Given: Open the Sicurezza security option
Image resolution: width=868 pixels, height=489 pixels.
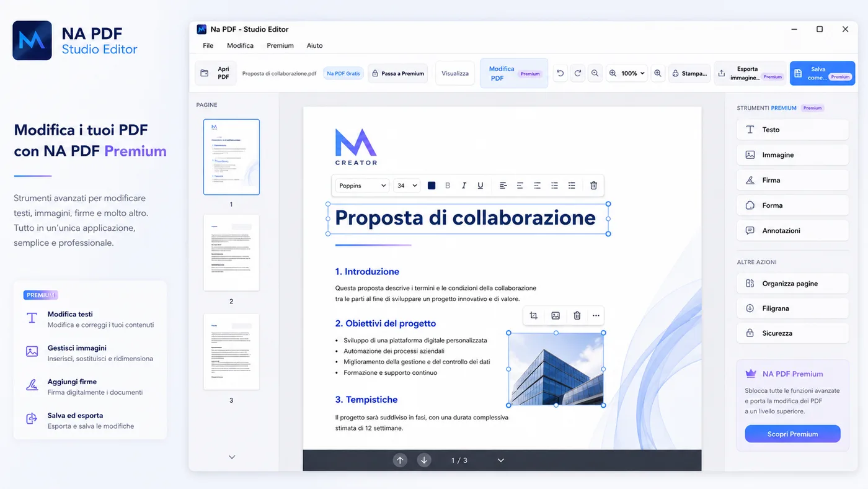Looking at the screenshot, I should 792,333.
